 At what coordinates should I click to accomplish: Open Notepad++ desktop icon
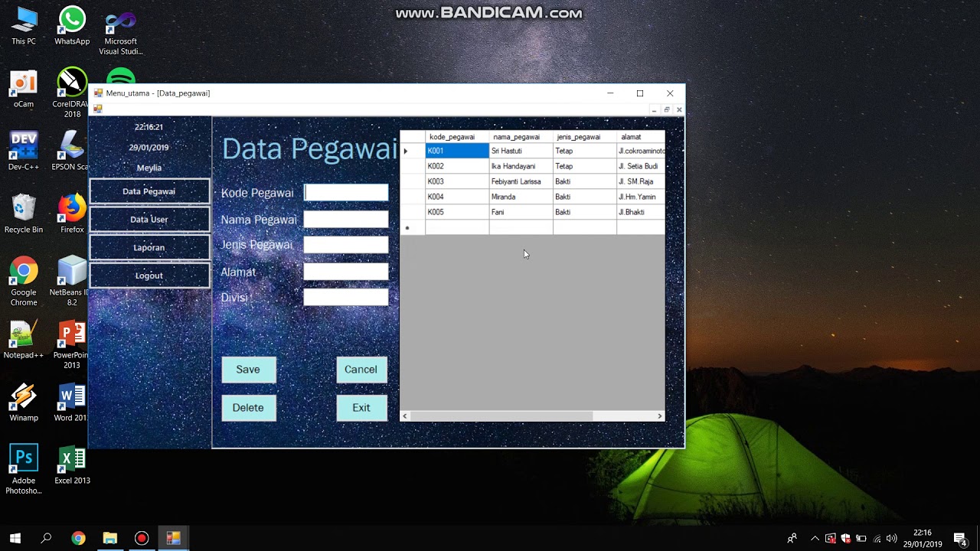coord(24,341)
